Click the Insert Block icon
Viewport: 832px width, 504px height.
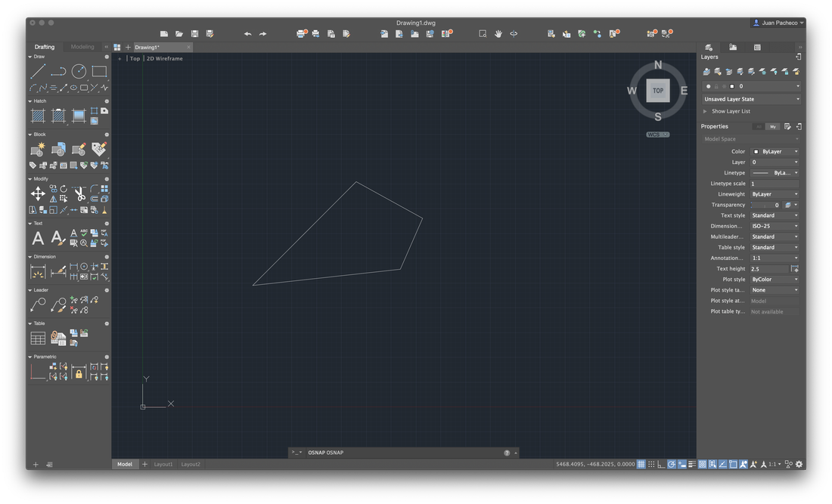pos(58,150)
